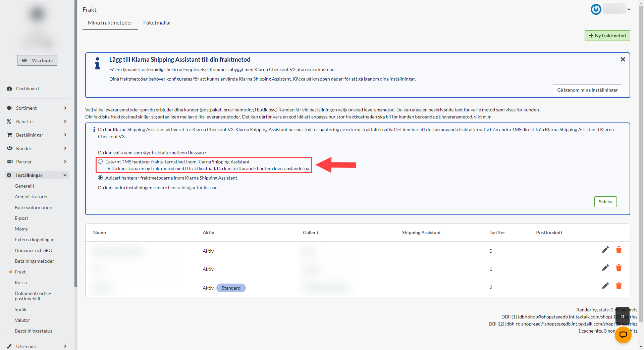Image resolution: width=644 pixels, height=350 pixels.
Task: Click the Utseende paintbrush icon
Action: (x=9, y=346)
